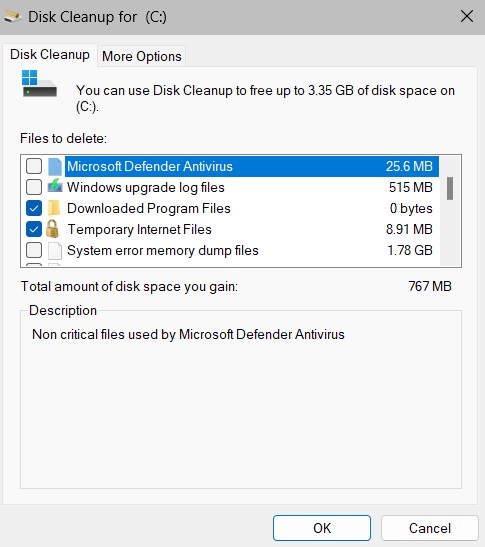Switch to the More Options tab

click(142, 56)
